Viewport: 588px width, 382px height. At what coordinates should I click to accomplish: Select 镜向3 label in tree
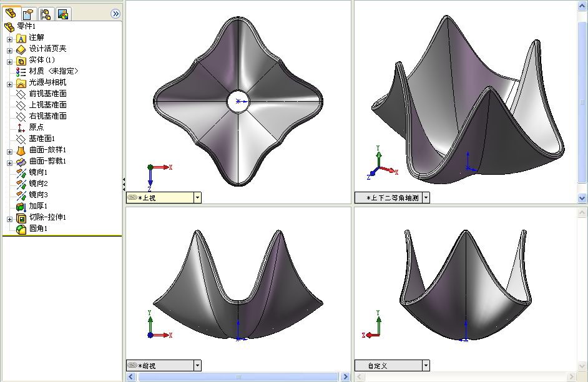coord(38,195)
